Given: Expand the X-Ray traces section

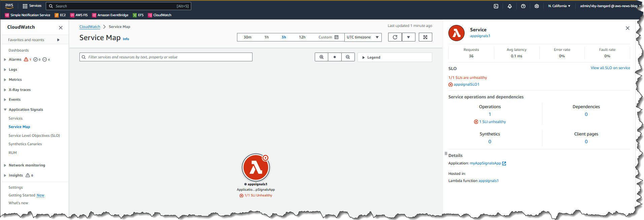Looking at the screenshot, I should [5, 90].
